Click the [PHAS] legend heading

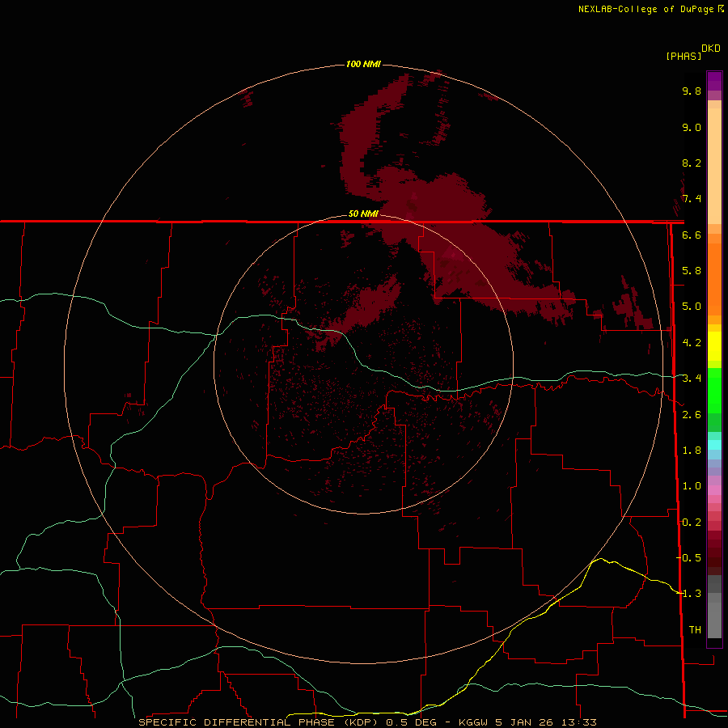[x=684, y=56]
